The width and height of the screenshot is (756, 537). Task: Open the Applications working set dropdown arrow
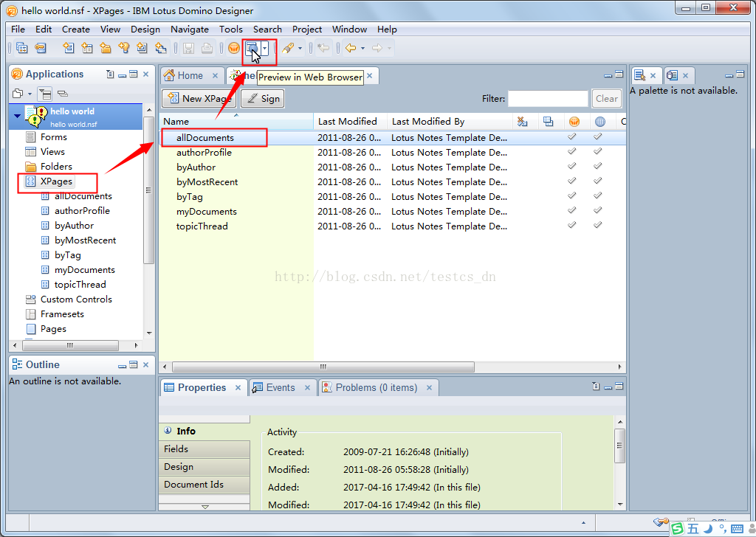click(30, 94)
